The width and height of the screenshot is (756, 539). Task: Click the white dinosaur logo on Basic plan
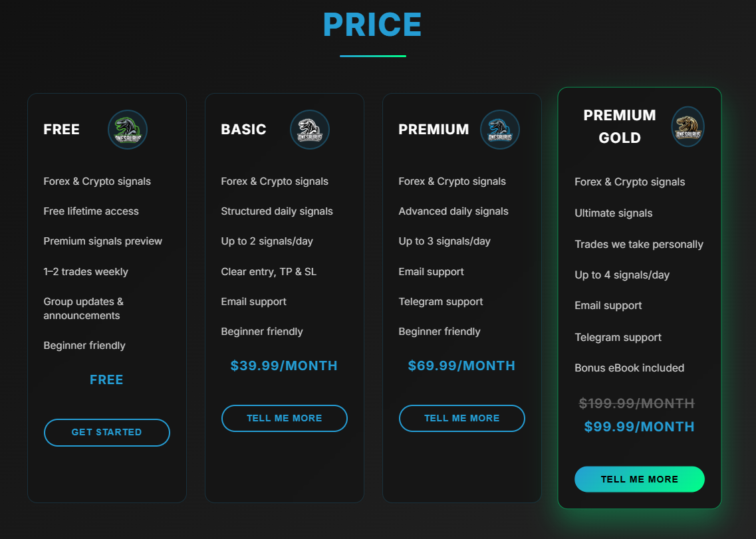309,130
